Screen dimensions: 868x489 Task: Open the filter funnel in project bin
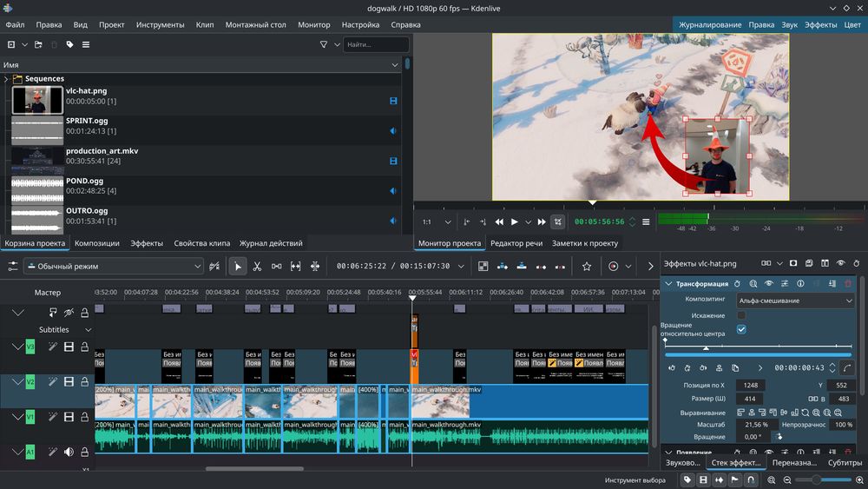[x=324, y=44]
